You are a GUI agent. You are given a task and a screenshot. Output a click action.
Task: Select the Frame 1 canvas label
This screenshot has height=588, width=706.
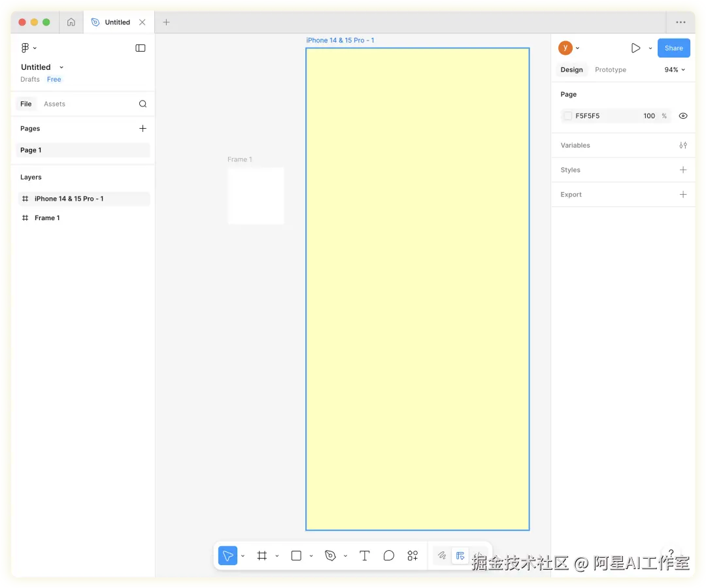pyautogui.click(x=239, y=159)
